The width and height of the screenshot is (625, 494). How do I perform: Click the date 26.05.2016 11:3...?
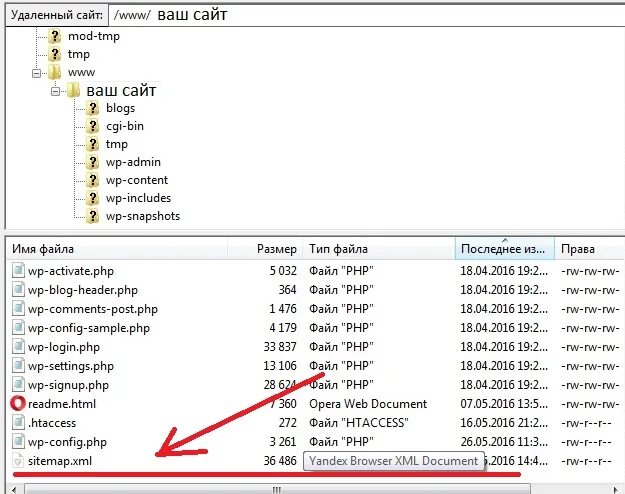point(504,442)
